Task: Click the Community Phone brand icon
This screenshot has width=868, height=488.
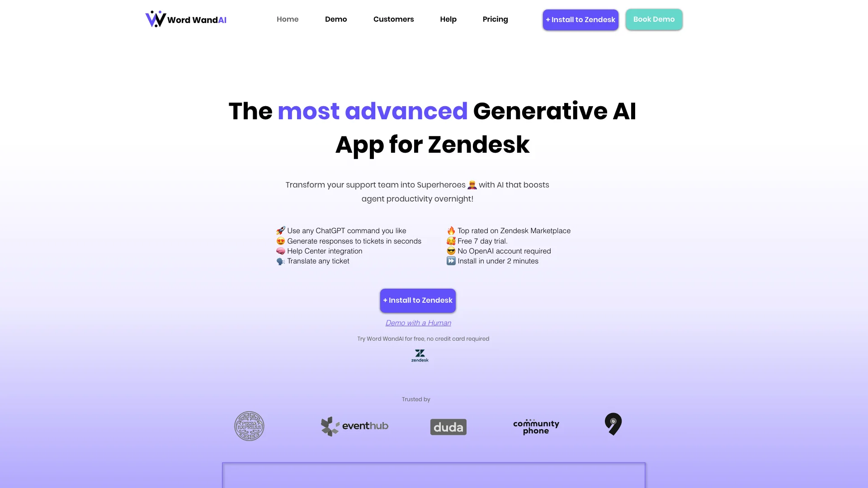Action: point(536,426)
